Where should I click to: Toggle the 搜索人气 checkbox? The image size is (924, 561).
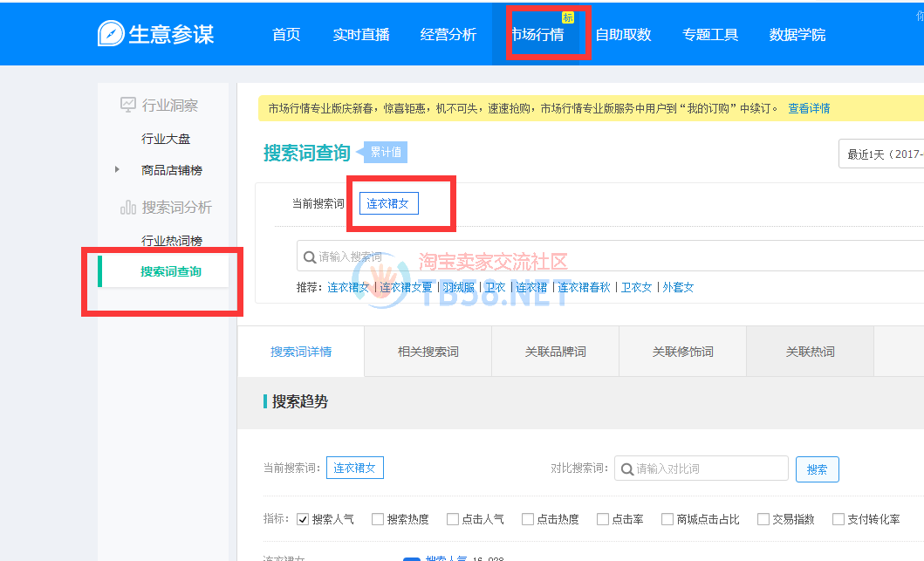303,519
